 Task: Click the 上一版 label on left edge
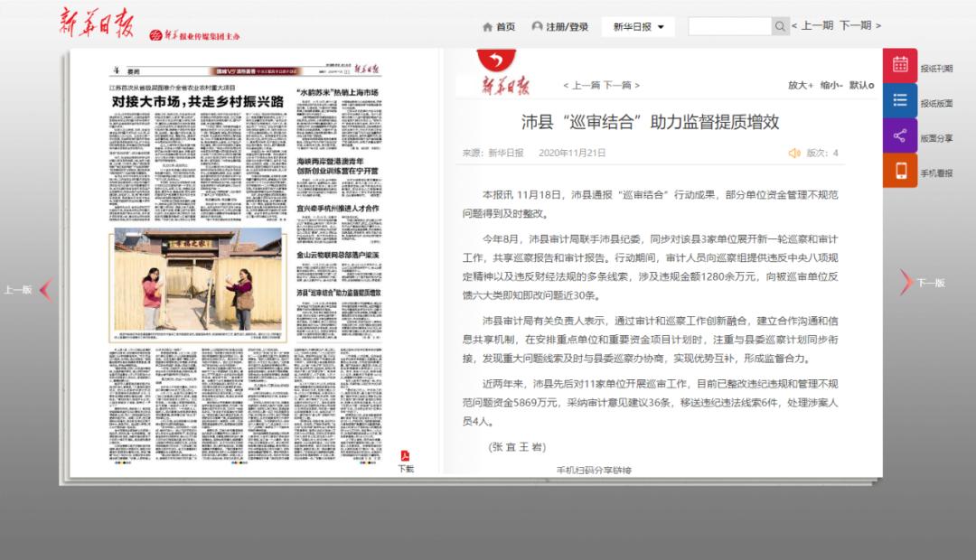tap(18, 290)
